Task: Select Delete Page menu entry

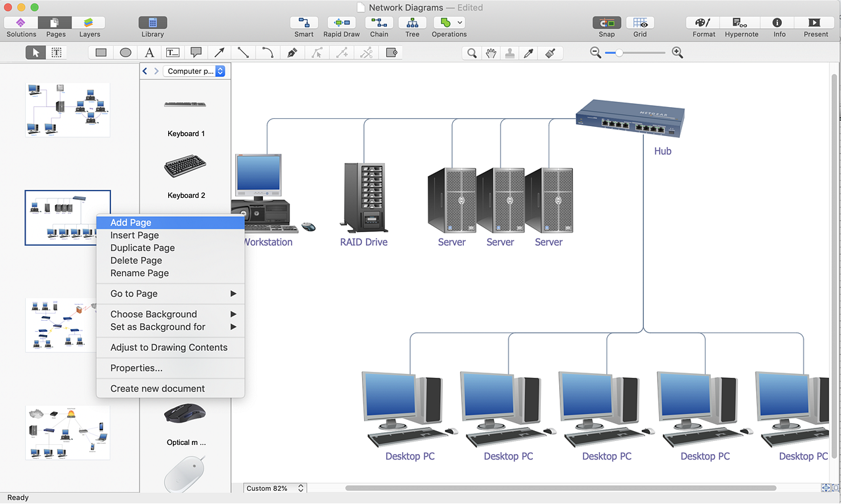Action: 136,260
